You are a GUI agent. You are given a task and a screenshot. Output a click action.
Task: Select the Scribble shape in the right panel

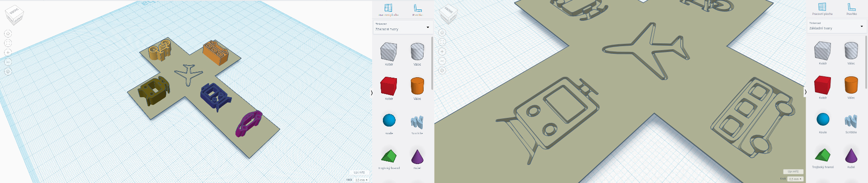click(851, 121)
